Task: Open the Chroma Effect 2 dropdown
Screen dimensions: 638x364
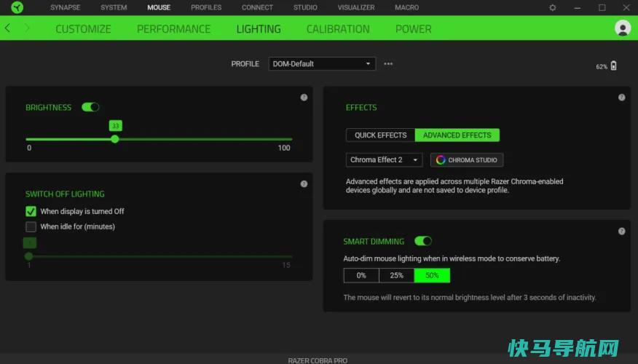Action: pos(384,160)
